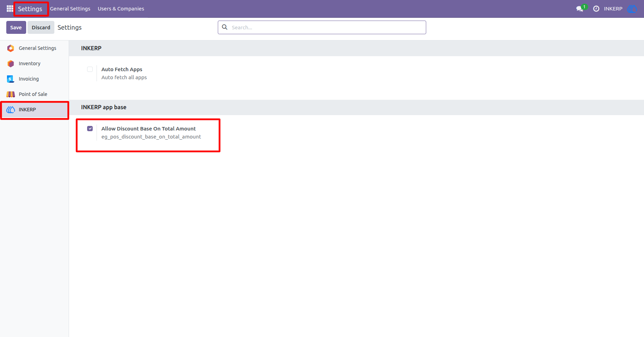
Task: Open the General Settings top menu
Action: 70,9
